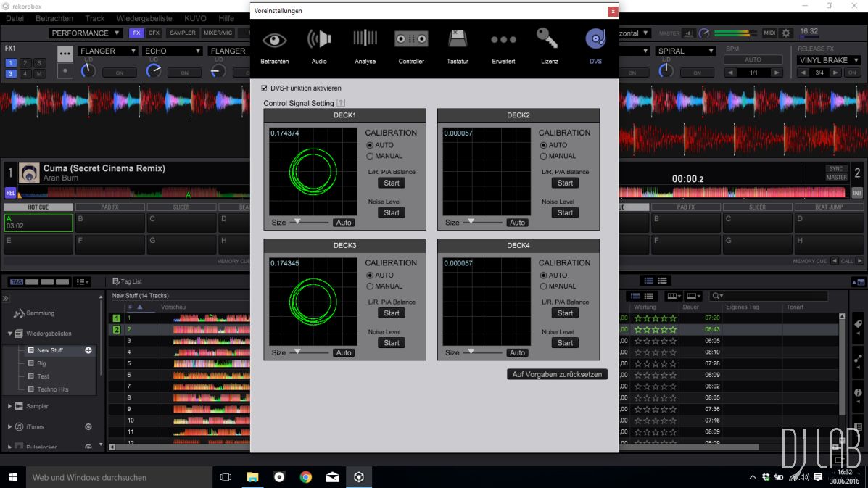The image size is (868, 488).
Task: Open the Betrachten eye icon
Action: [x=274, y=40]
